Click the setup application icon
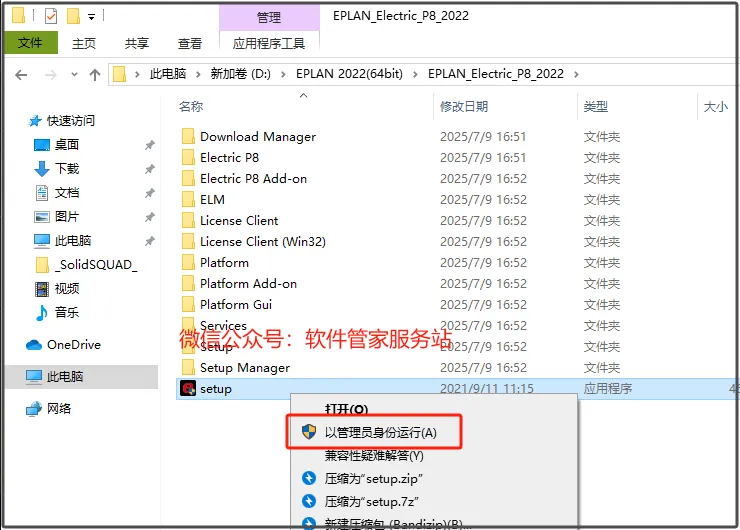Viewport: 740px width, 530px height. [x=188, y=388]
